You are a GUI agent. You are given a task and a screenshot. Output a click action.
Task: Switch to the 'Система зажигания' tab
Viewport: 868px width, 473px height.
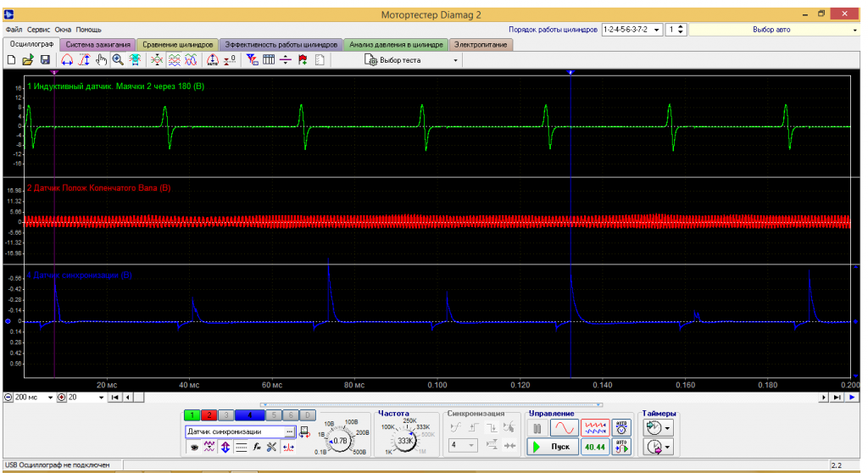(x=98, y=44)
